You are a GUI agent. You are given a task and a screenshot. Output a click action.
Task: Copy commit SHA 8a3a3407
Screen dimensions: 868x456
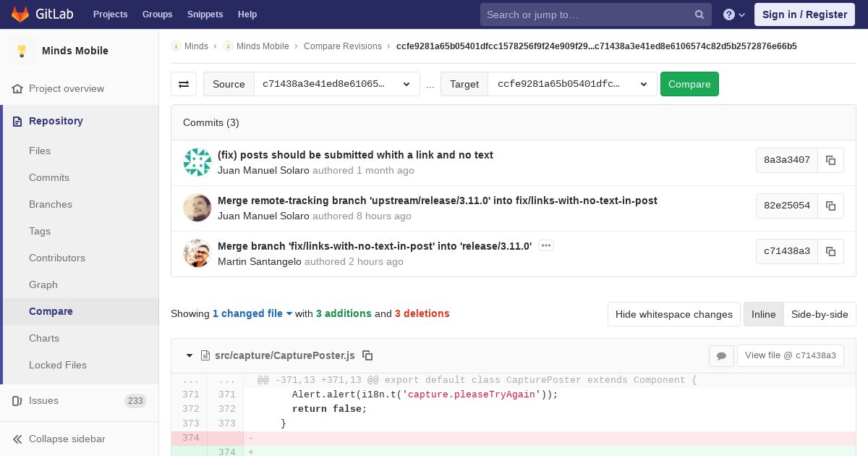coord(830,160)
